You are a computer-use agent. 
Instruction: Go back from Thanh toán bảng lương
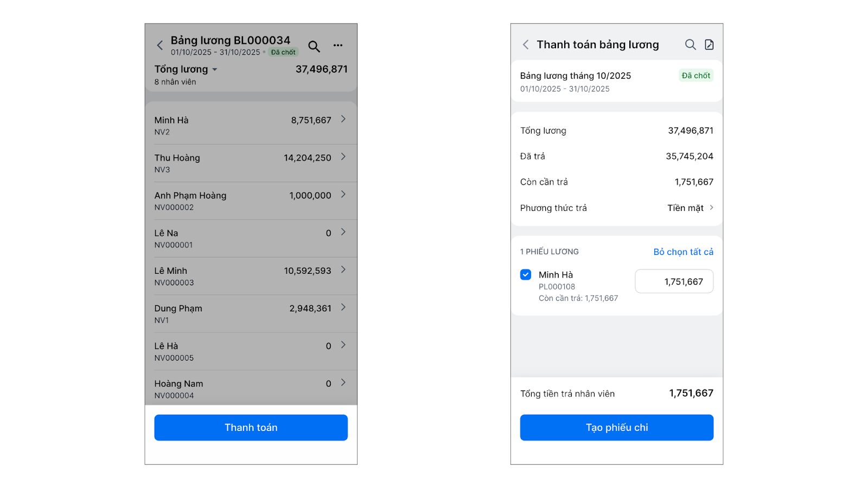[526, 44]
